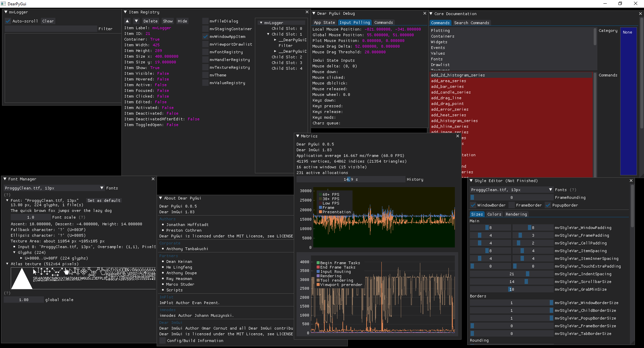Collapse the mvLogger window with its title arrow
Screen dimensions: 644x348
tap(6, 12)
